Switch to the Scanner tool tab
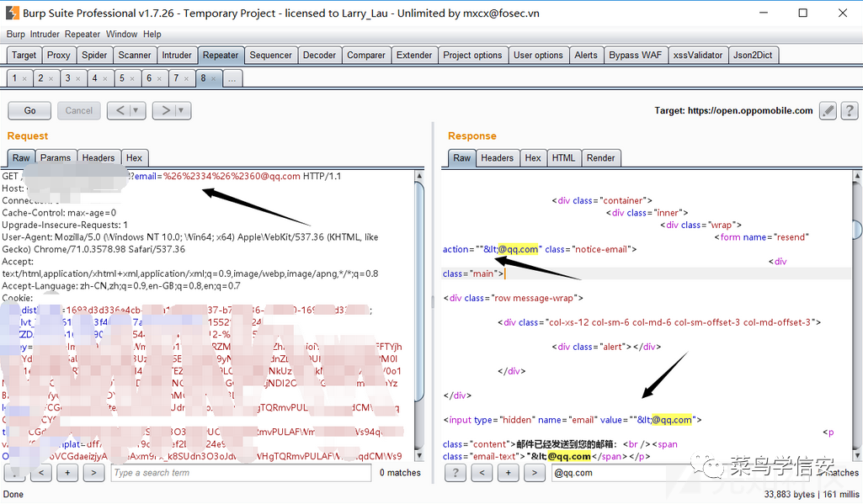Viewport: 863px width, 504px height. (135, 55)
